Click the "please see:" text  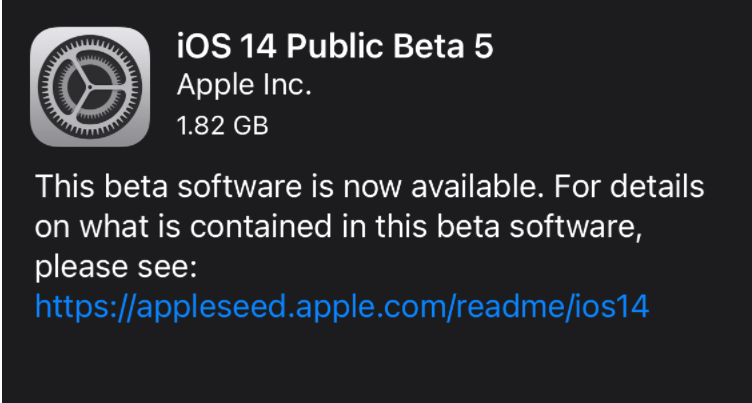(x=116, y=269)
